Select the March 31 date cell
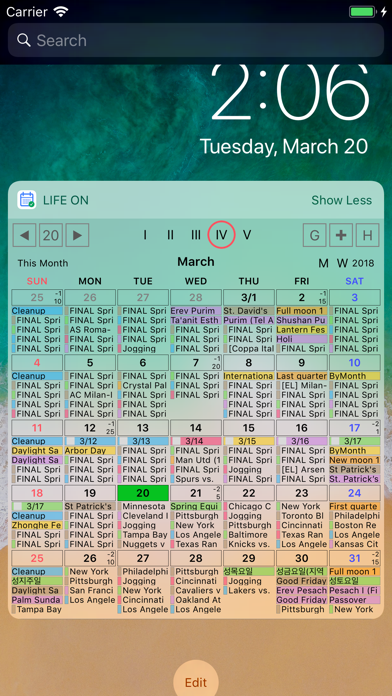 (x=355, y=558)
